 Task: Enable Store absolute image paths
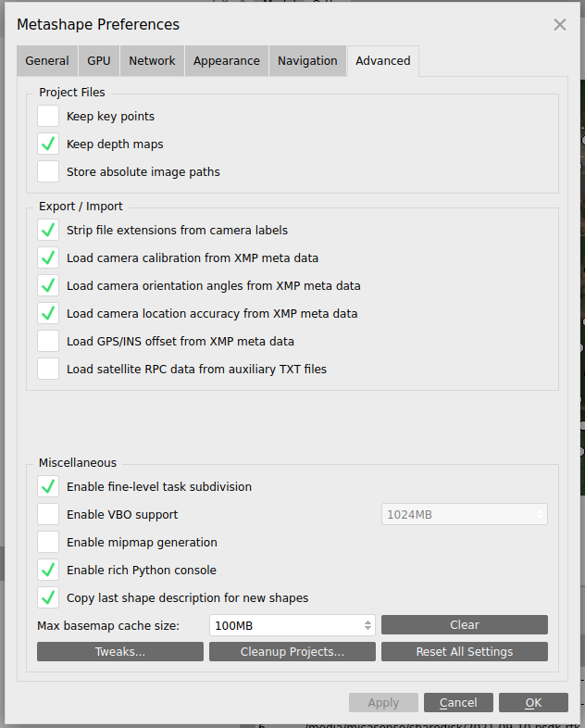tap(48, 171)
